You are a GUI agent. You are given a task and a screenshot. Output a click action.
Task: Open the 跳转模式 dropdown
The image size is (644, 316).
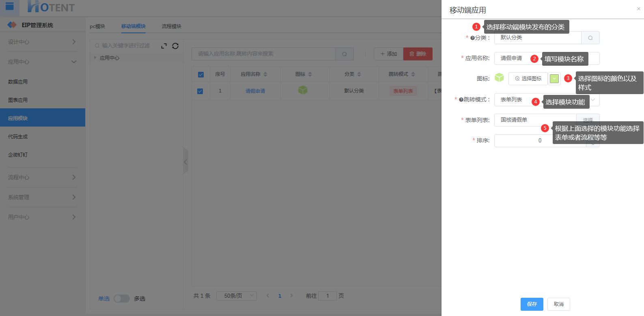click(547, 100)
